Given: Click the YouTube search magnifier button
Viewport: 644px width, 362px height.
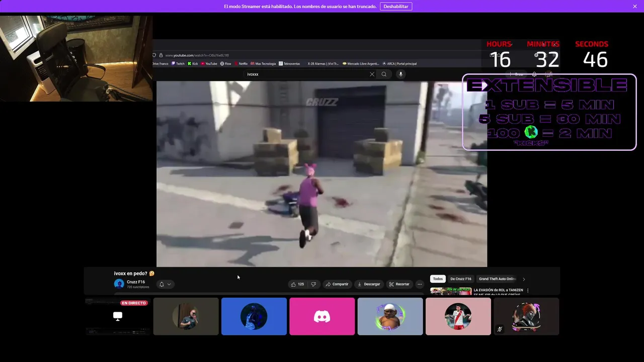Looking at the screenshot, I should (x=384, y=74).
